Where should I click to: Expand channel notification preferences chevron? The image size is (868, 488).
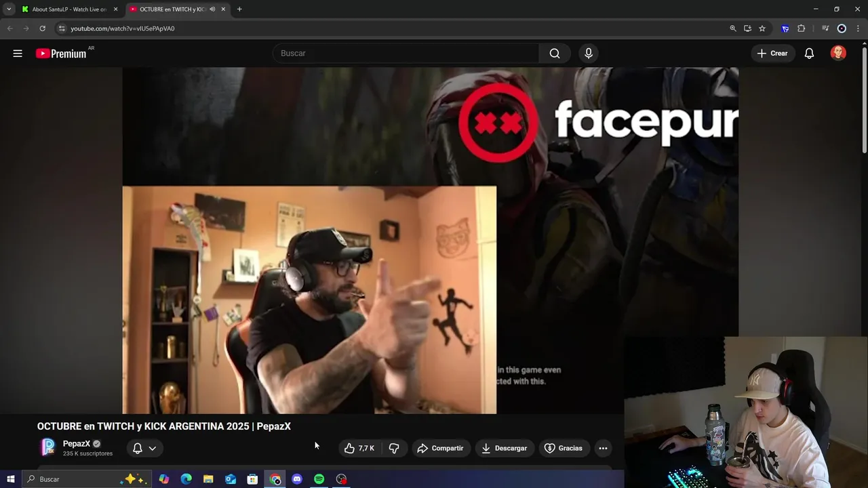coord(153,448)
